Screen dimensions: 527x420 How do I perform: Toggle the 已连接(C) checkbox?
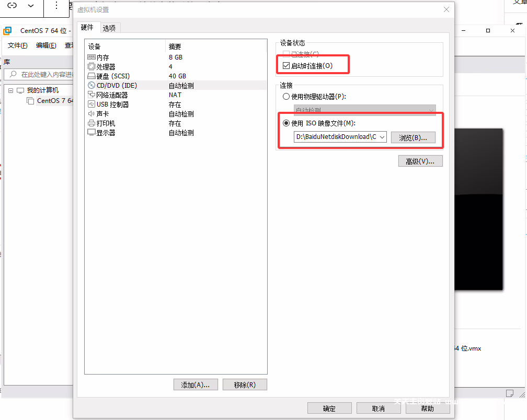coord(286,54)
